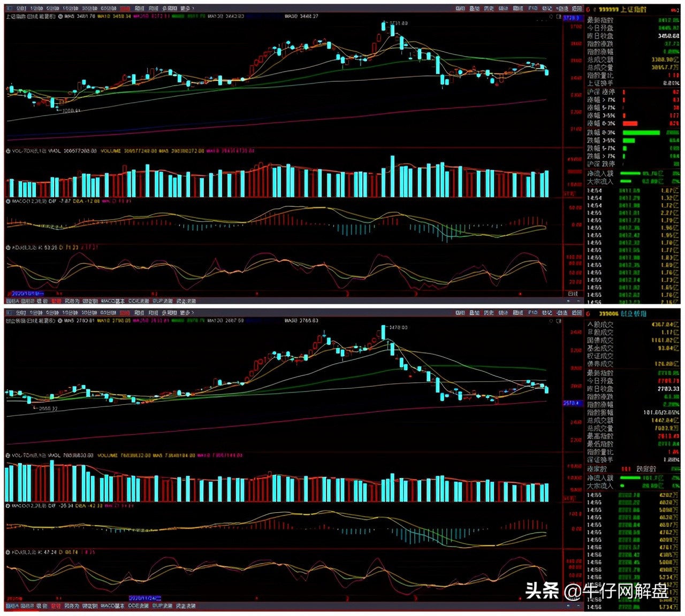Switch 上证指数 chart to 5分钟 period

pyautogui.click(x=53, y=9)
